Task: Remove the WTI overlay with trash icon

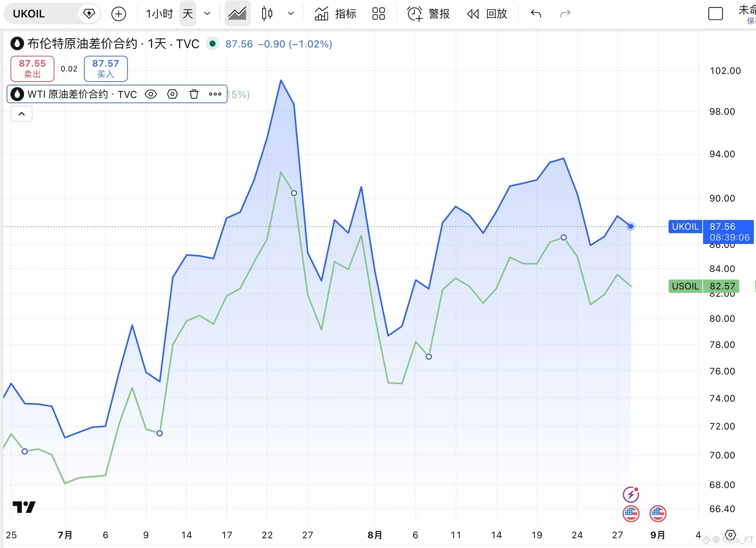Action: (x=194, y=94)
